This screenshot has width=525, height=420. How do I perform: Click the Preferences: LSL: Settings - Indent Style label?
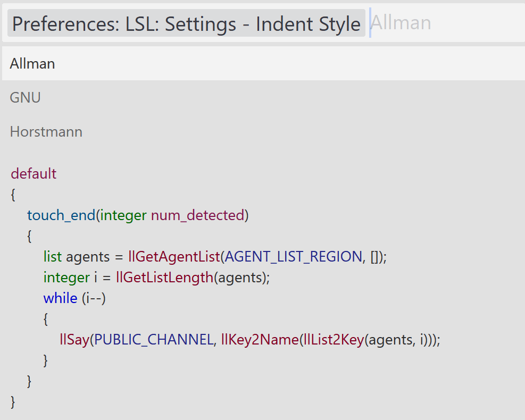(x=186, y=24)
